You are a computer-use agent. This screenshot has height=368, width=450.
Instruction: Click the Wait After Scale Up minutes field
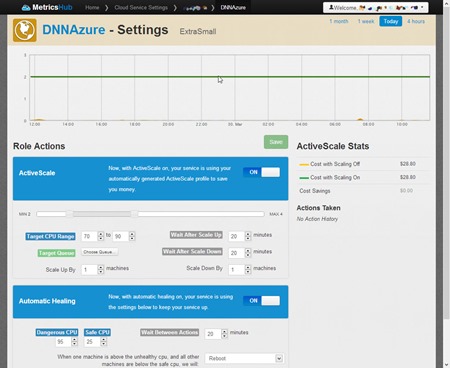pos(236,236)
